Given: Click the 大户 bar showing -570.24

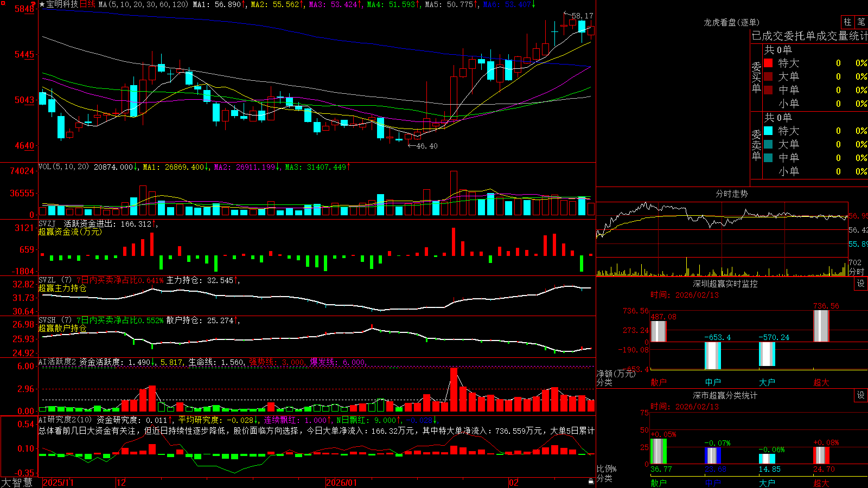Looking at the screenshot, I should 767,354.
